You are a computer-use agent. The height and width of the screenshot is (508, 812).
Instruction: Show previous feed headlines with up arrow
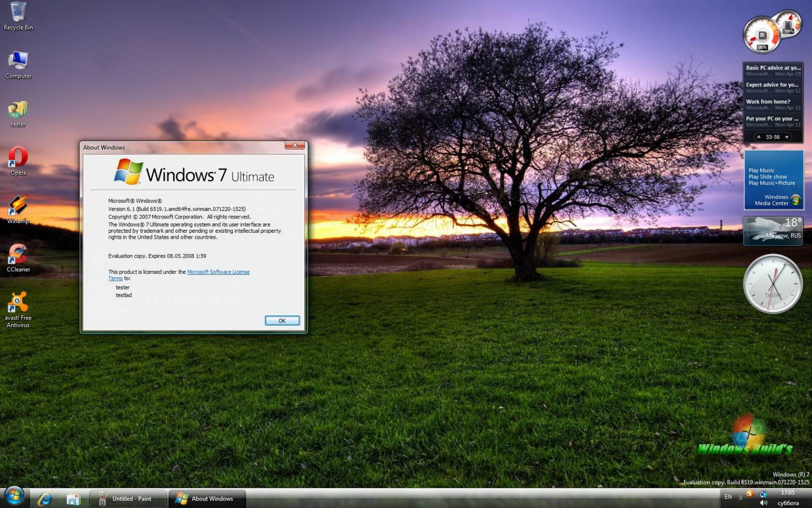coord(759,137)
